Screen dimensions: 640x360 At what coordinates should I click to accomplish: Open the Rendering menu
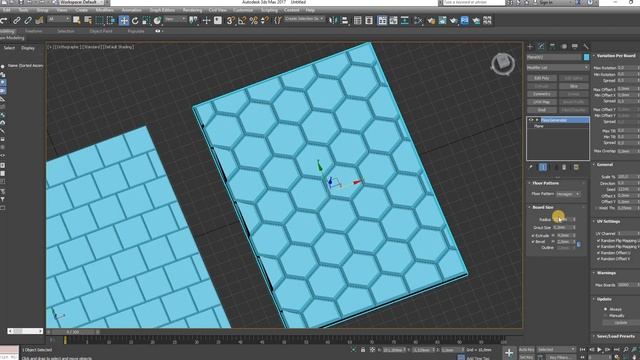tap(192, 10)
